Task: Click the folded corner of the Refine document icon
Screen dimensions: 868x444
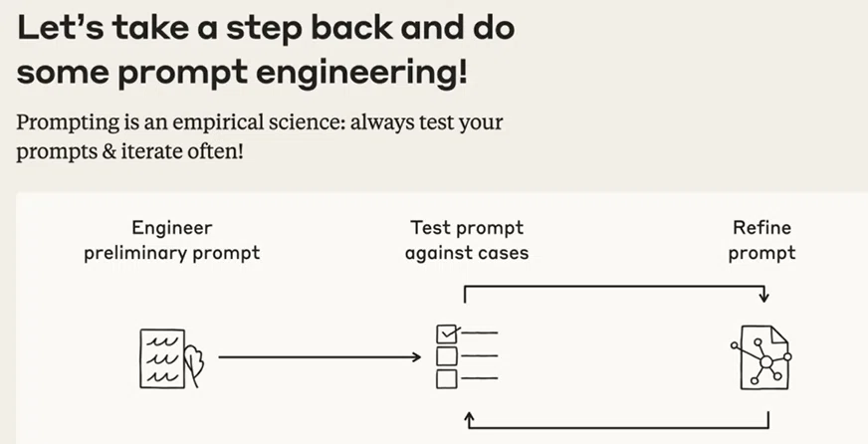Action: 780,333
